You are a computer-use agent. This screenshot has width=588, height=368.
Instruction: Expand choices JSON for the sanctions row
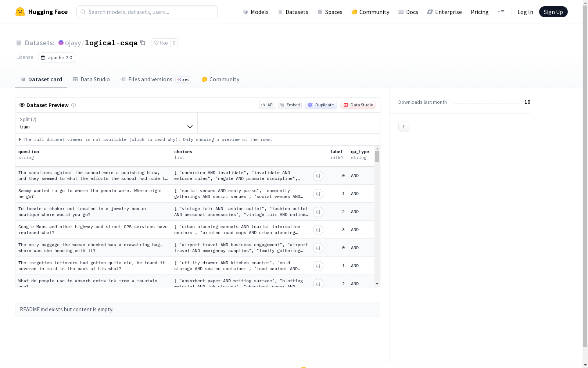point(318,176)
